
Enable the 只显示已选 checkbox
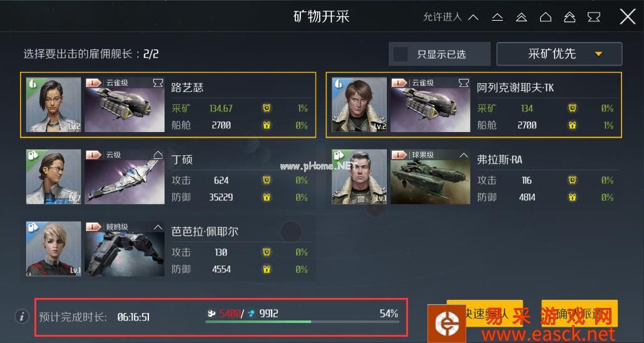(x=401, y=54)
